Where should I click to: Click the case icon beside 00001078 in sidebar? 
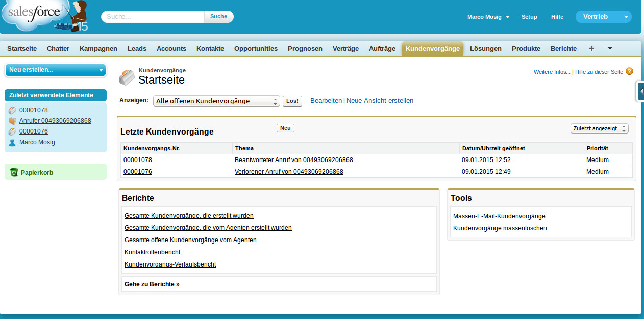pos(12,110)
